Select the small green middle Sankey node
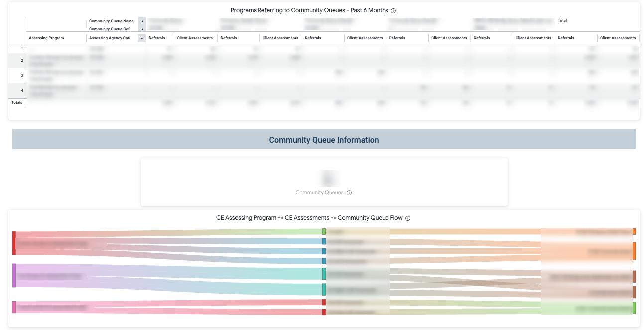The width and height of the screenshot is (644, 330). 324,232
